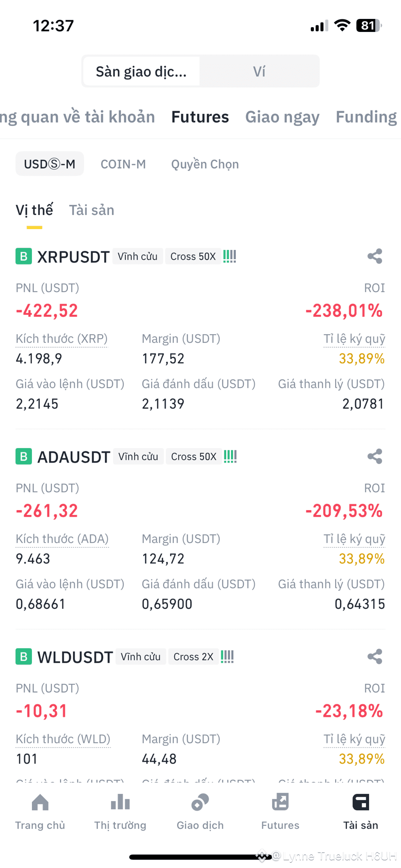The image size is (401, 868).
Task: Tap WLDUSDT Cross 2X leverage label
Action: tap(193, 656)
